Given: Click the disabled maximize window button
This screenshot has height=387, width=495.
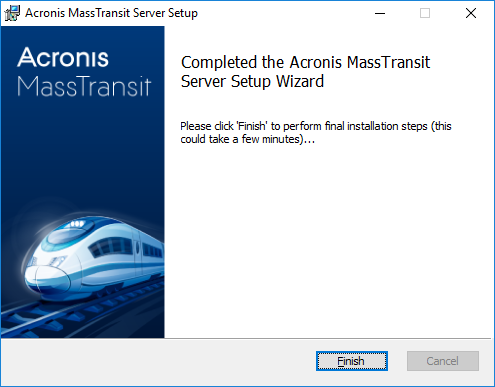Looking at the screenshot, I should [x=425, y=13].
